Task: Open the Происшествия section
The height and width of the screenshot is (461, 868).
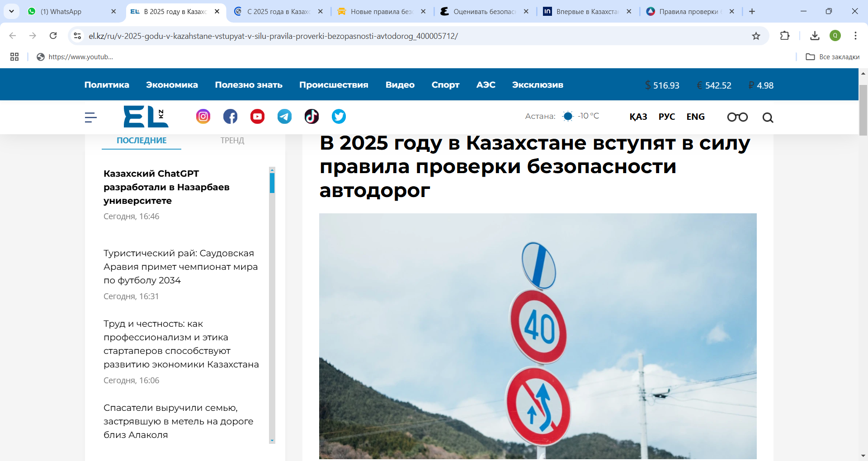Action: [334, 85]
